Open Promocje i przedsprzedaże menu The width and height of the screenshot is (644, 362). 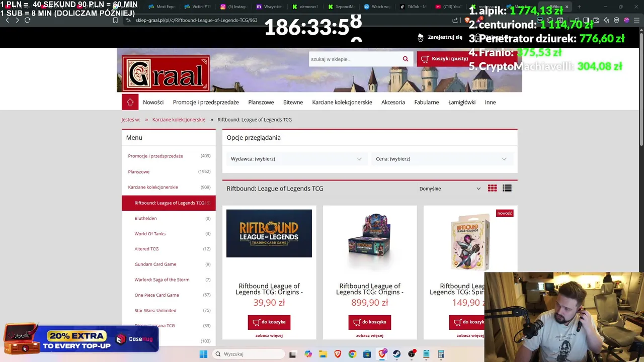pyautogui.click(x=206, y=102)
